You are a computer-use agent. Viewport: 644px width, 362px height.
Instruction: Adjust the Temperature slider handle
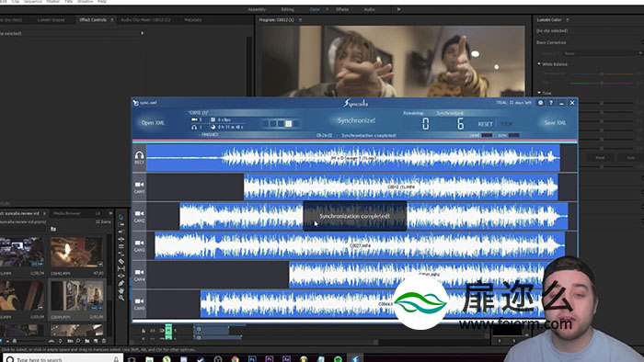pyautogui.click(x=602, y=74)
